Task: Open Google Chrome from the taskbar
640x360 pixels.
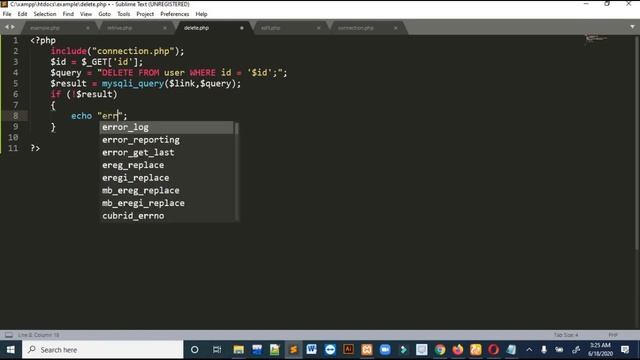Action: coord(440,350)
